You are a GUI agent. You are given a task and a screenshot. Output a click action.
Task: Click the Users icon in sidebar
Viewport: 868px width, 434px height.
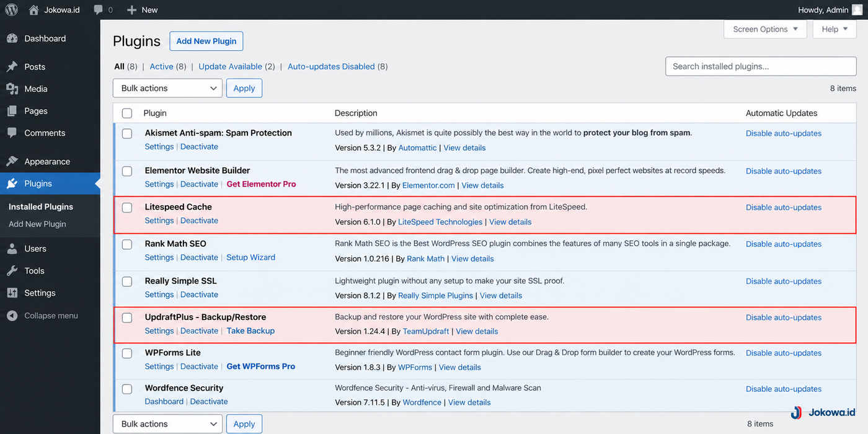point(12,249)
